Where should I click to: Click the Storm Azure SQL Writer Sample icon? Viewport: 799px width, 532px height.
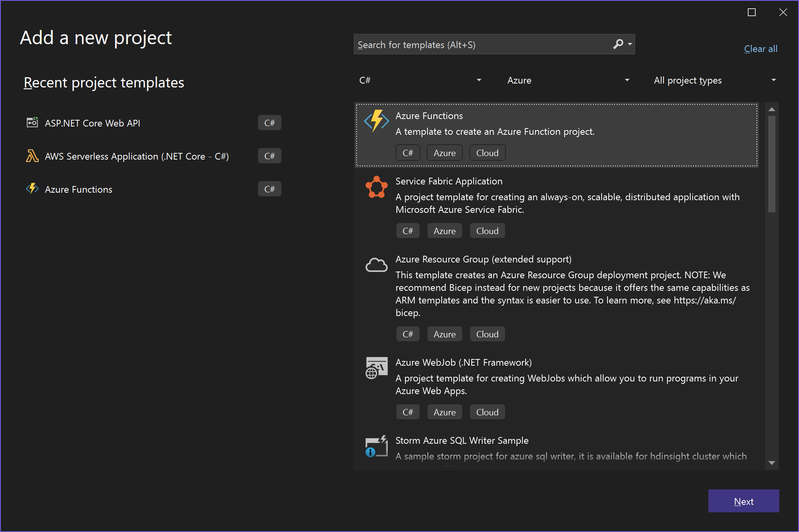pos(376,446)
